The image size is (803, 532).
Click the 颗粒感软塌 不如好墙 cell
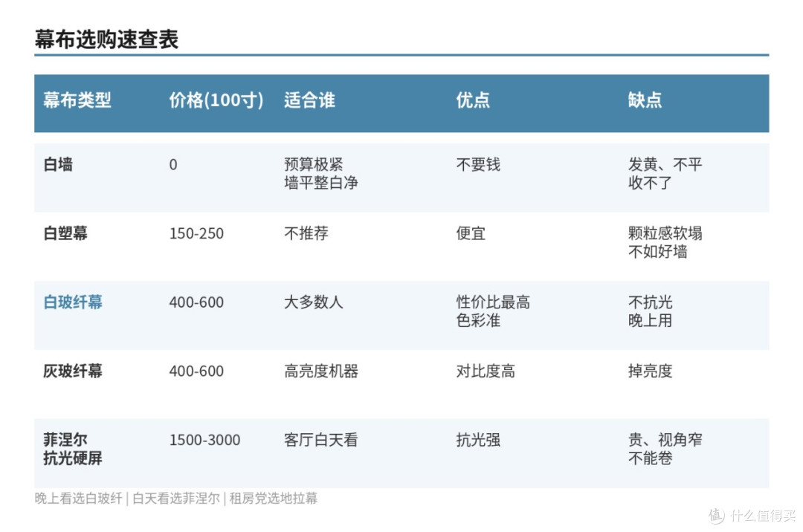[665, 242]
